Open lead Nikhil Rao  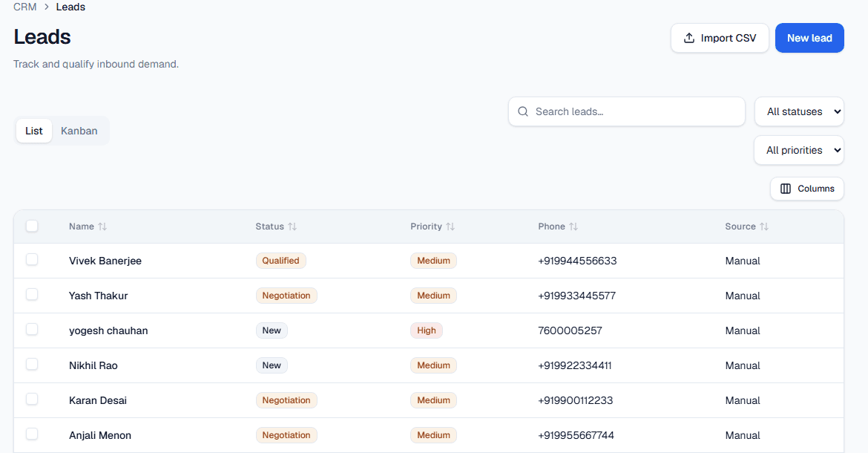point(93,365)
